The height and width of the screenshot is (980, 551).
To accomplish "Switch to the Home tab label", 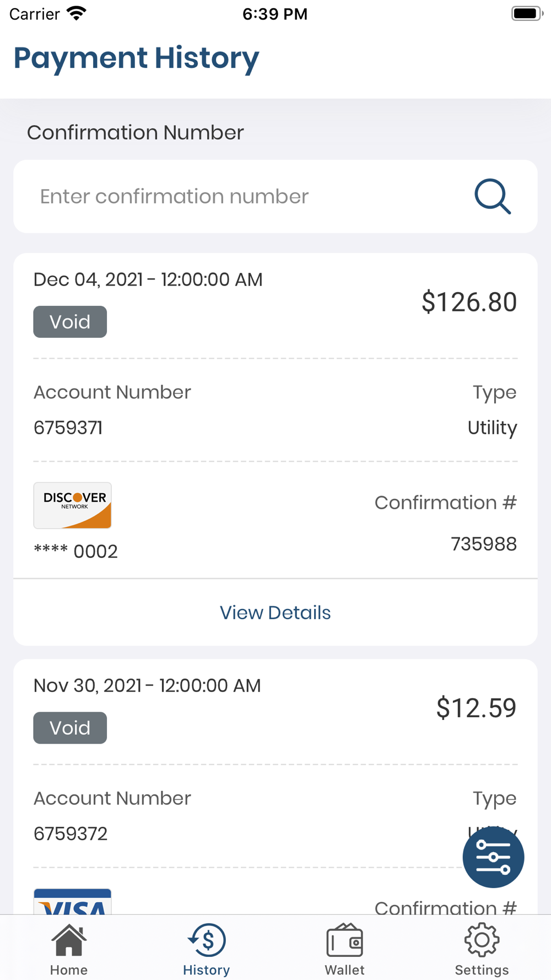I will point(69,970).
